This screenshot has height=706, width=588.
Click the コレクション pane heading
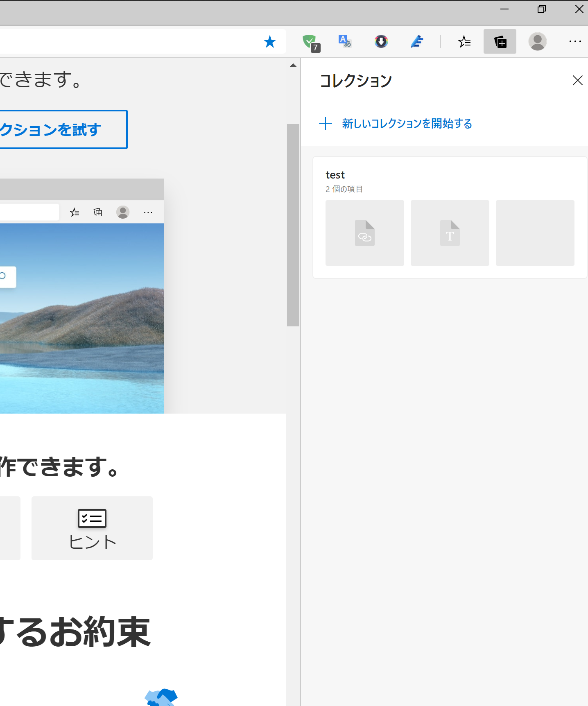pyautogui.click(x=356, y=81)
